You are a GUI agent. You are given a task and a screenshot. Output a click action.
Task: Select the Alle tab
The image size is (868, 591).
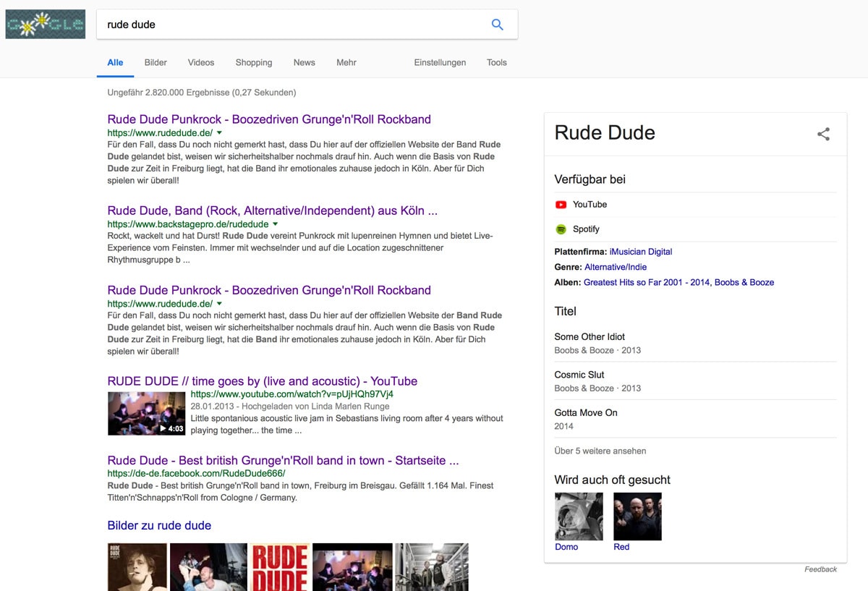(x=115, y=62)
